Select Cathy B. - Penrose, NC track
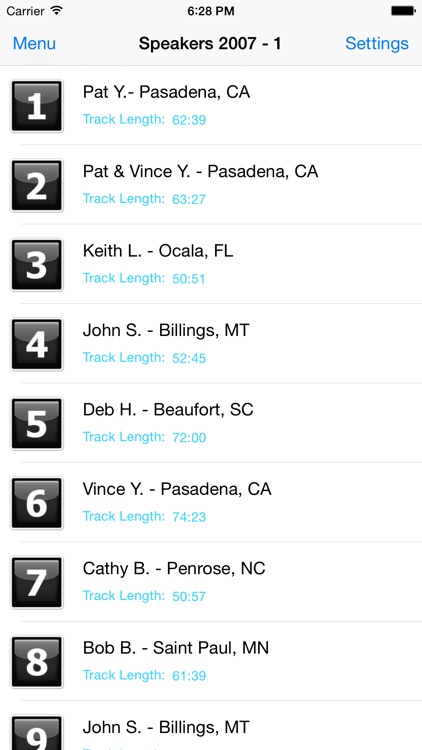This screenshot has width=422, height=750. [x=211, y=582]
